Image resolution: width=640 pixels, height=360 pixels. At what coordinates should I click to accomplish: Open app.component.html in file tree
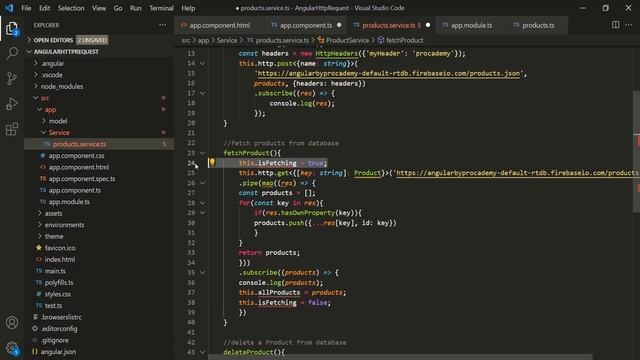click(78, 167)
